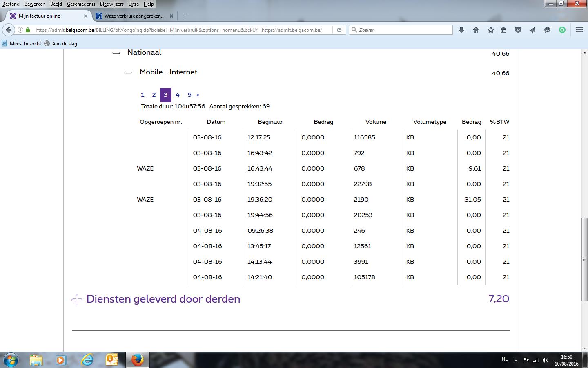Go to page 1 of results
This screenshot has width=588, height=368.
[x=143, y=95]
